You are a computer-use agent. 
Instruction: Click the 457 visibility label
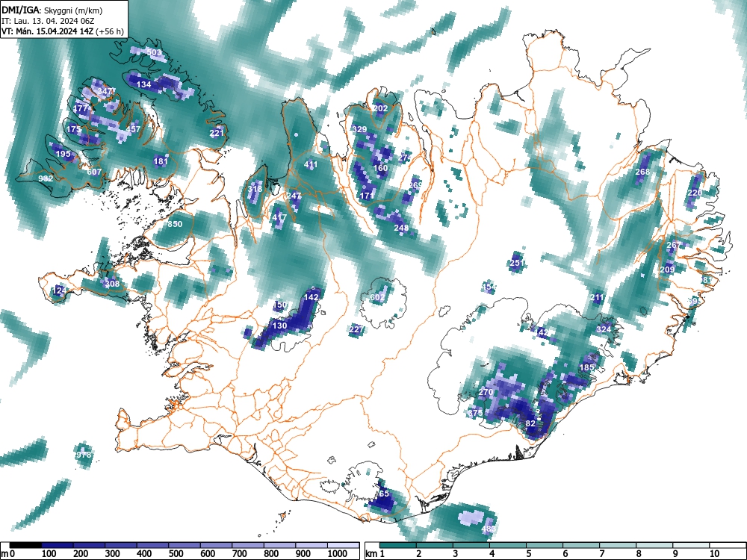pyautogui.click(x=133, y=129)
